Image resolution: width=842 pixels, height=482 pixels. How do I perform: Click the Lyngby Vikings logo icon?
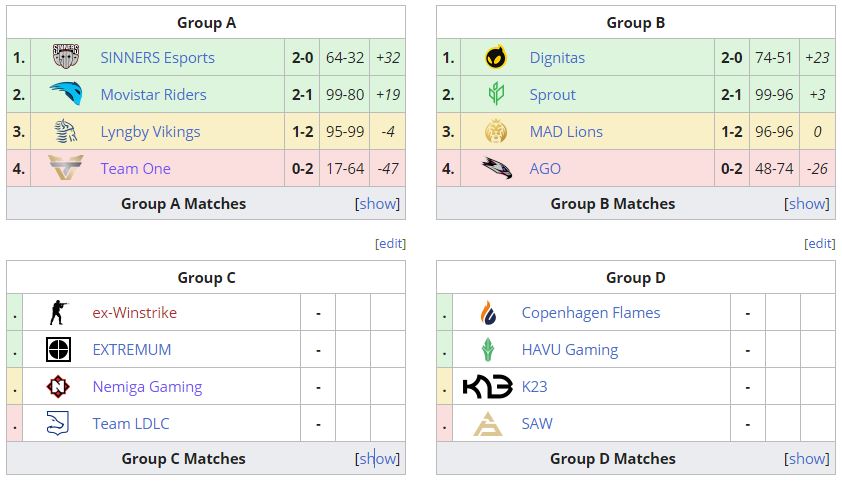[66, 132]
